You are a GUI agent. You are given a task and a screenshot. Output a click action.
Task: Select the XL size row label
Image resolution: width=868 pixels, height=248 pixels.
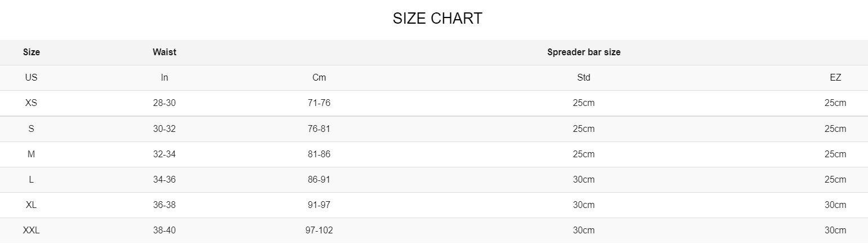[x=32, y=205]
